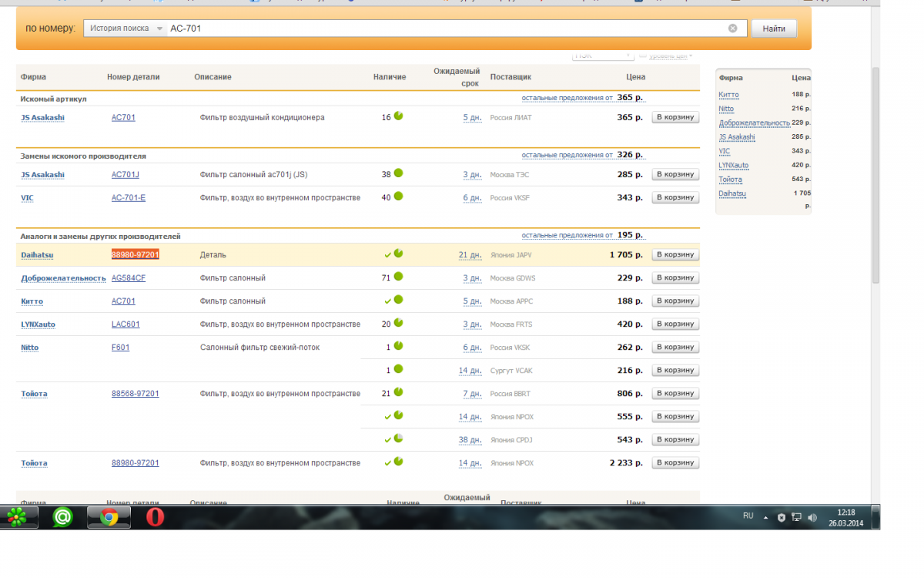
Task: Open Mail.ru Agent in the taskbar
Action: [62, 517]
